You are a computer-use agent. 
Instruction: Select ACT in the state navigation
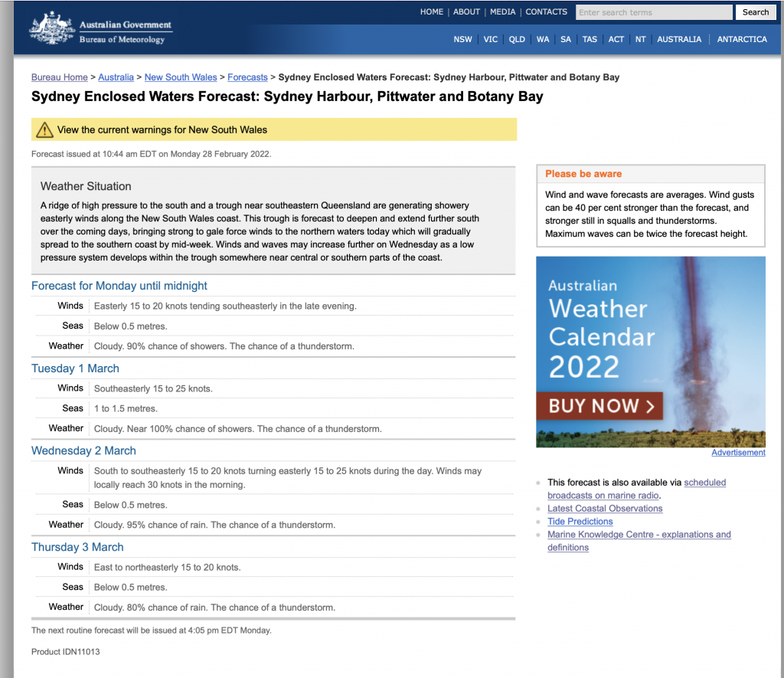[x=616, y=39]
